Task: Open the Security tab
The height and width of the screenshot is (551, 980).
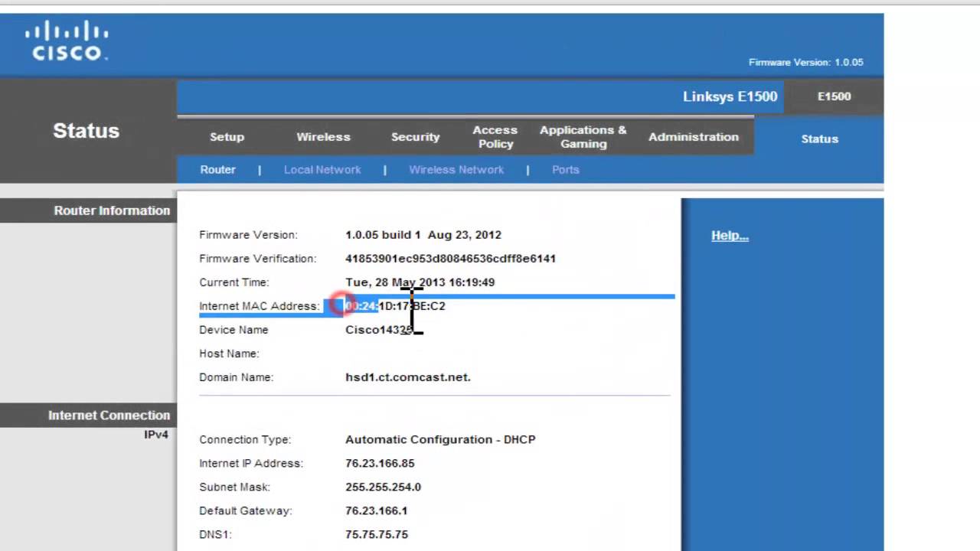Action: (415, 137)
